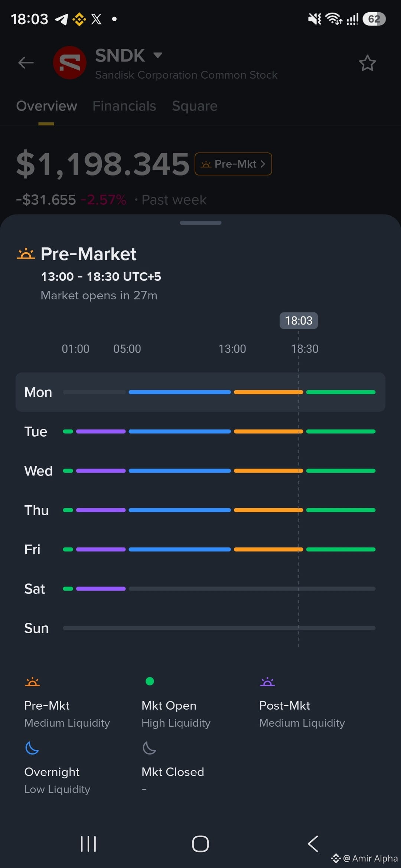The width and height of the screenshot is (401, 868).
Task: Switch to the Financials tab
Action: point(124,106)
